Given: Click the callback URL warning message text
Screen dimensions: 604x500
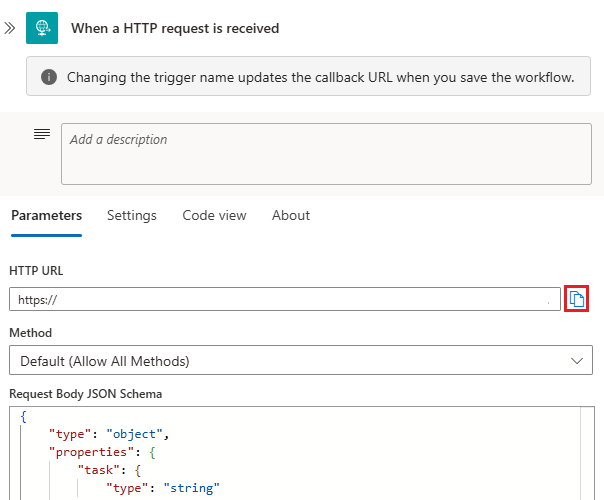Looking at the screenshot, I should 320,77.
